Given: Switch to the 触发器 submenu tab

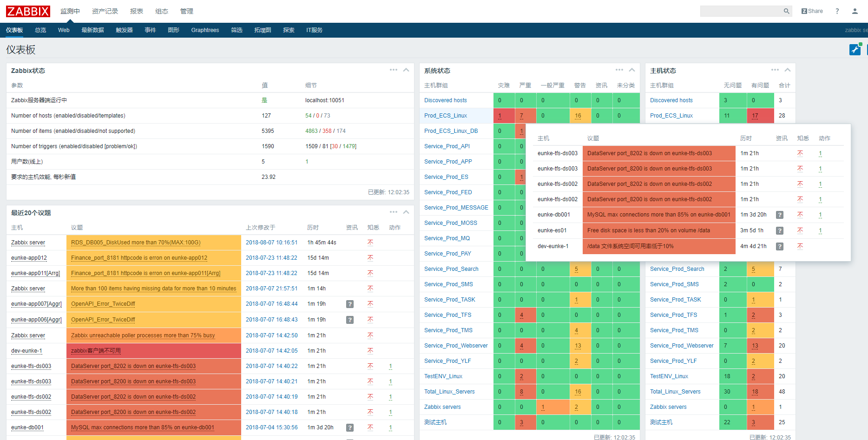Looking at the screenshot, I should (x=124, y=30).
